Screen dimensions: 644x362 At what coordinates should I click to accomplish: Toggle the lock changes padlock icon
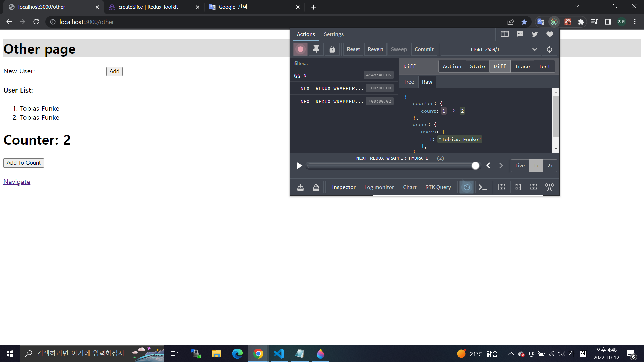(x=332, y=49)
